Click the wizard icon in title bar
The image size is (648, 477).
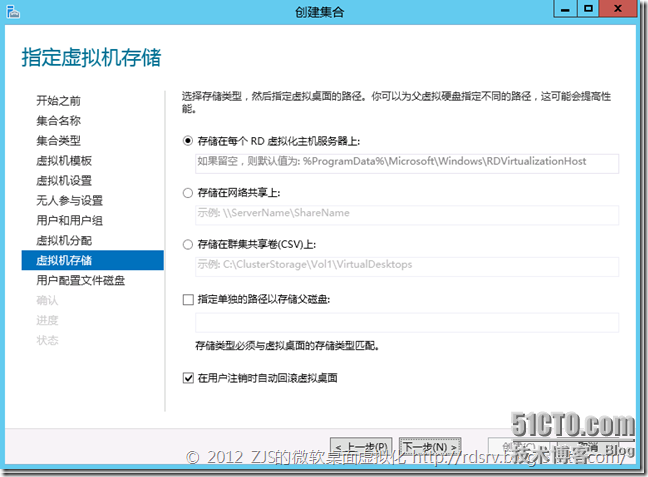13,12
